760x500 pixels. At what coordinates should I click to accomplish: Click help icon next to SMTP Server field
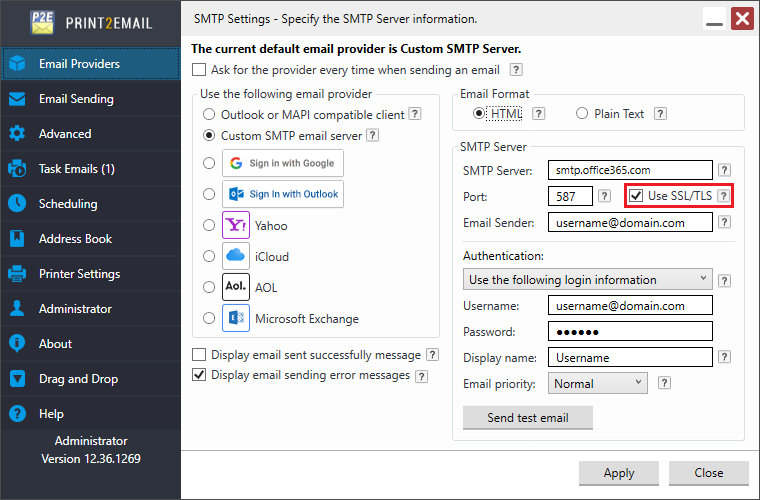pyautogui.click(x=724, y=170)
